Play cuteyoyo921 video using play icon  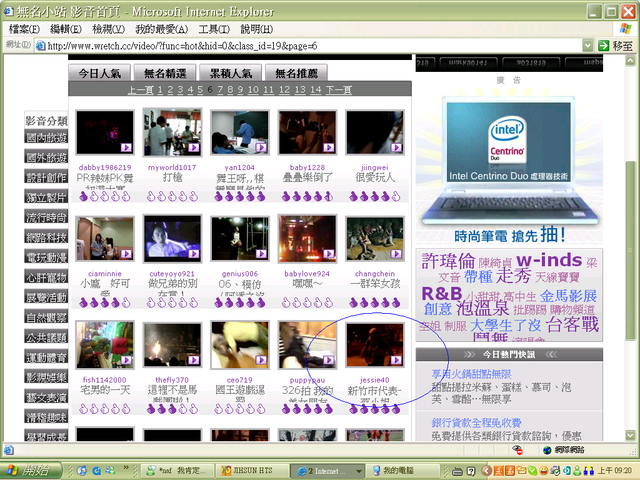pyautogui.click(x=193, y=254)
